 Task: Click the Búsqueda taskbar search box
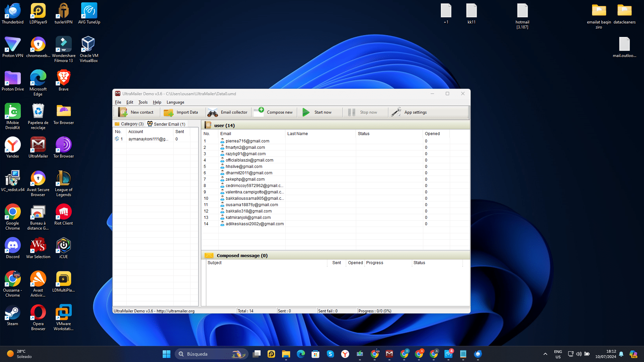tap(211, 354)
